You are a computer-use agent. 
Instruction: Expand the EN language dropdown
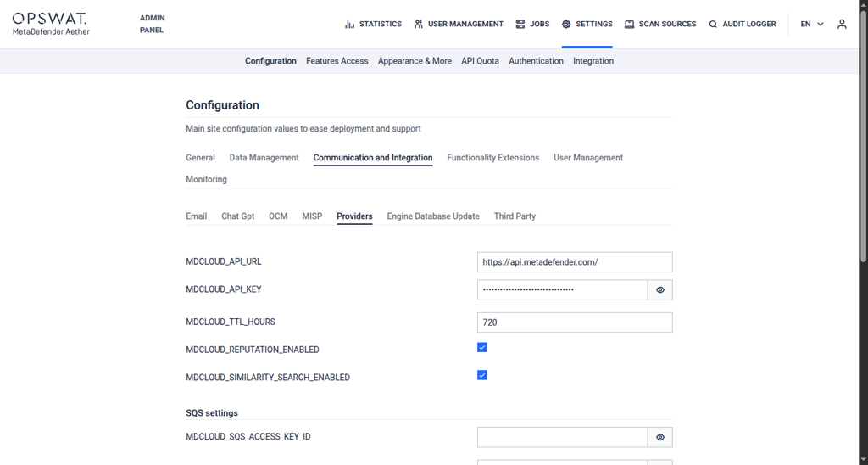[x=811, y=25]
